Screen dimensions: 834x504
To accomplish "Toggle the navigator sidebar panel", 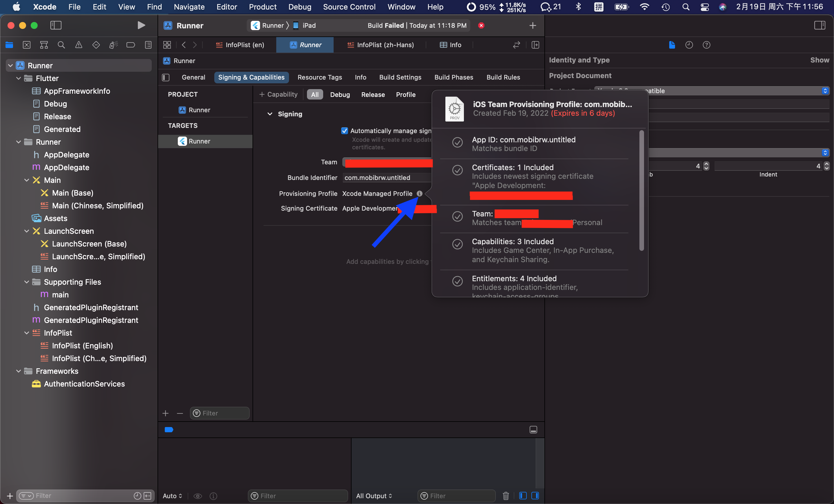I will point(56,25).
